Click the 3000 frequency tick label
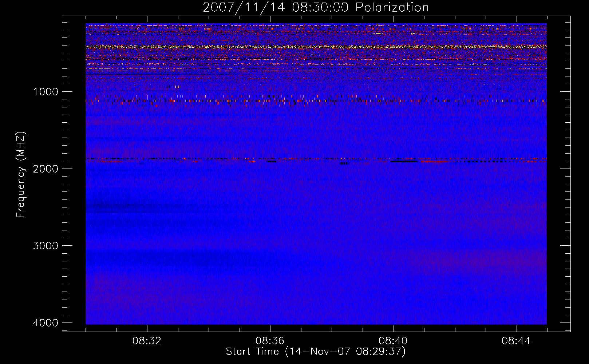 pyautogui.click(x=46, y=246)
